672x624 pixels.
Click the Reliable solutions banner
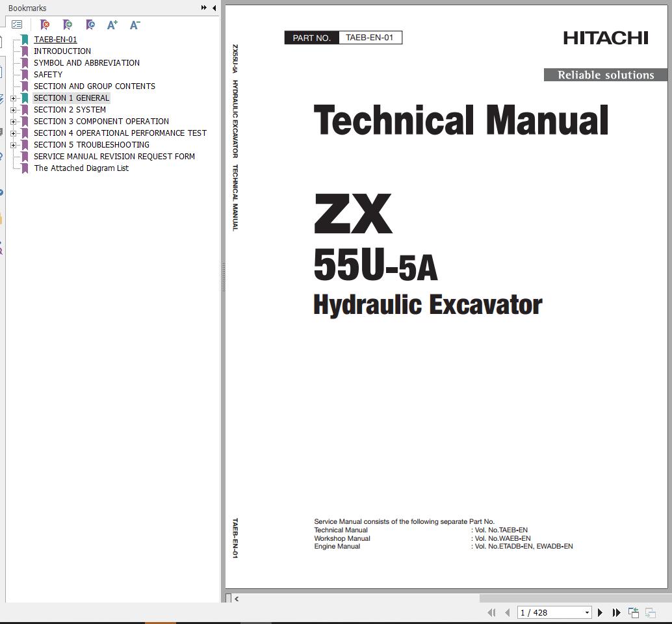coord(606,75)
